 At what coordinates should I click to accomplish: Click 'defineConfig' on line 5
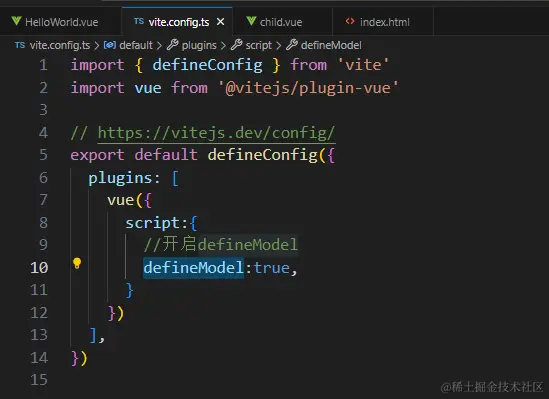(x=263, y=155)
